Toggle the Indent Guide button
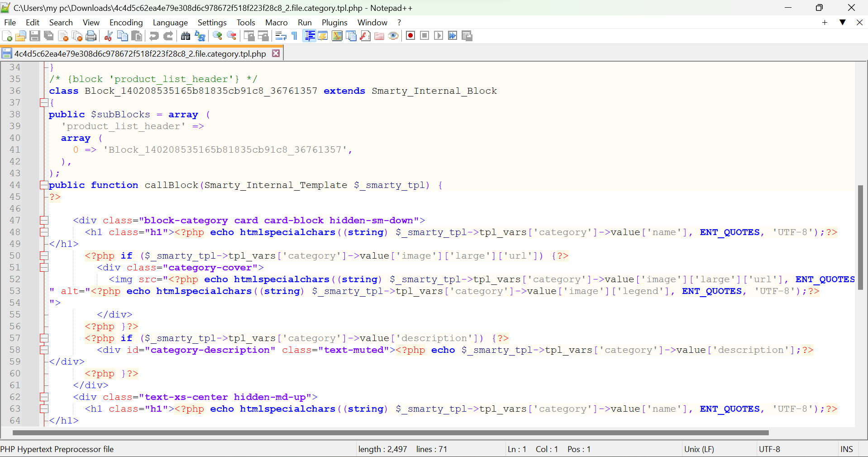868x457 pixels. point(310,36)
